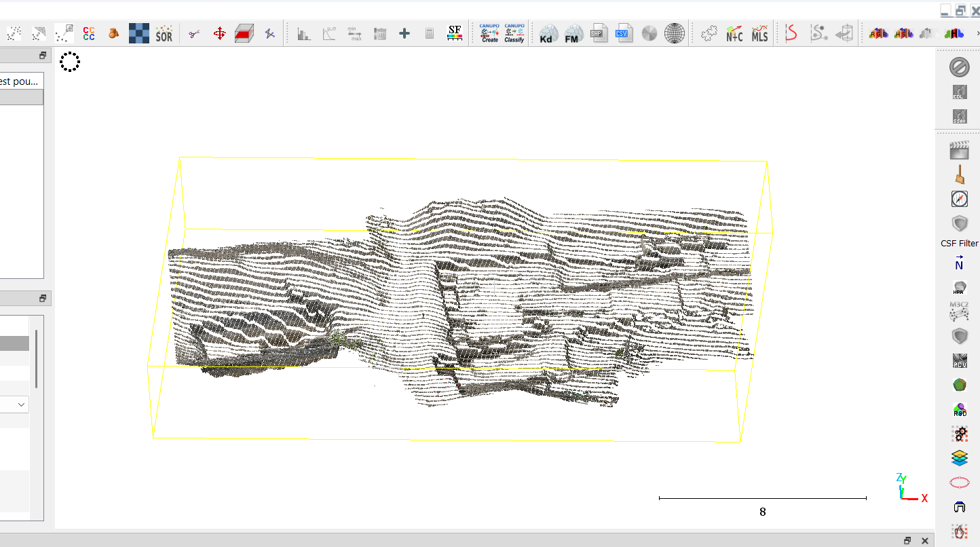Open the MLS smoothing tool
Viewport: 980px width, 547px height.
point(759,33)
